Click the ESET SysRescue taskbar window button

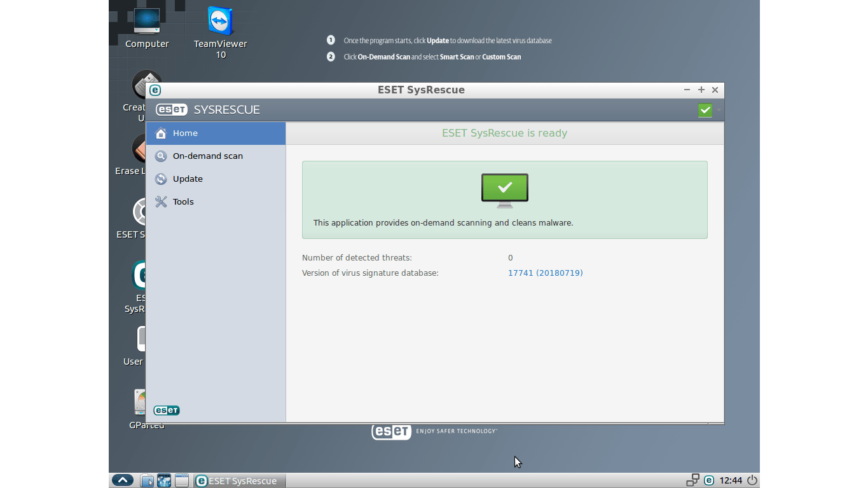[x=239, y=480]
